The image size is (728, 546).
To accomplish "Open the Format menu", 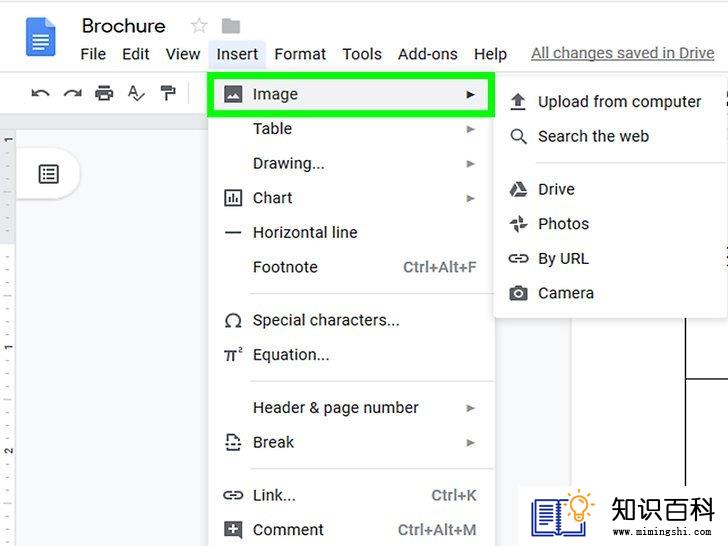I will point(300,54).
